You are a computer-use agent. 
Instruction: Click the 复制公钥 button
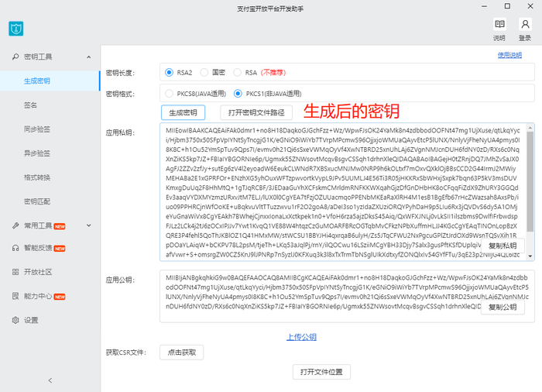point(503,308)
